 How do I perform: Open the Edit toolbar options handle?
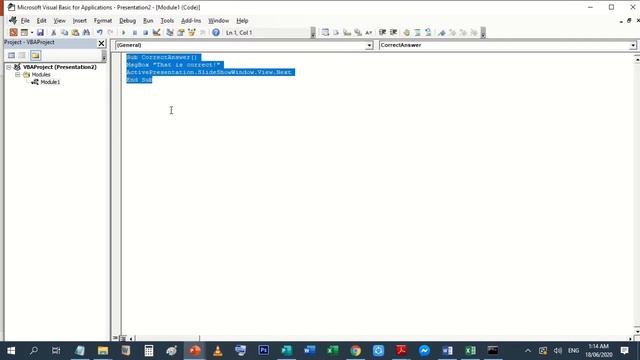[x=483, y=33]
